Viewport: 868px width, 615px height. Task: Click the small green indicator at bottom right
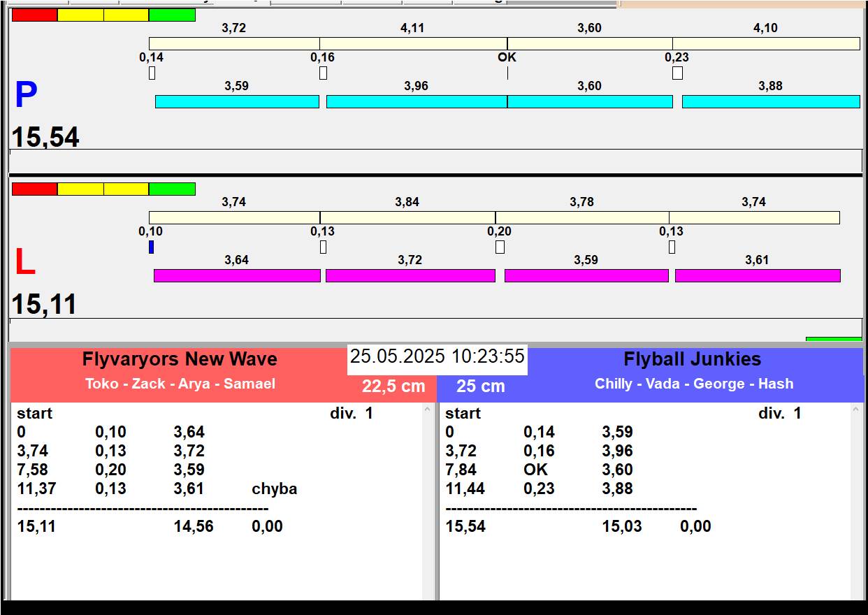tap(833, 340)
